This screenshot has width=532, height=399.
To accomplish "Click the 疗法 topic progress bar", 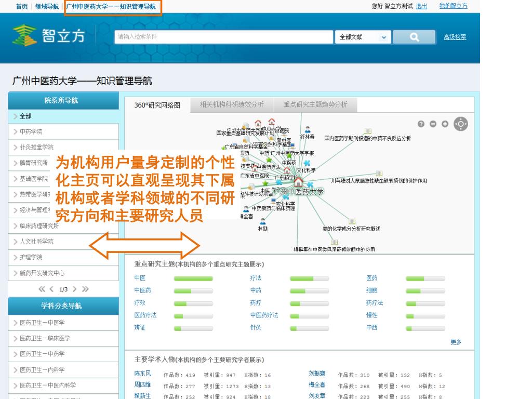I will click(310, 278).
